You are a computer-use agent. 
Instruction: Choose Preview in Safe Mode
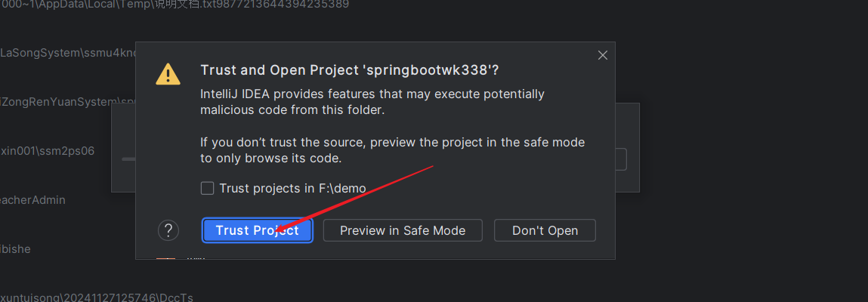[x=403, y=230]
